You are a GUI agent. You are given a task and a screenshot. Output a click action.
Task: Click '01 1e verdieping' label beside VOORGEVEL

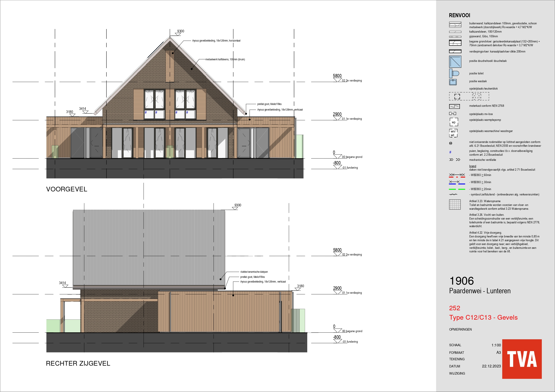coord(352,119)
